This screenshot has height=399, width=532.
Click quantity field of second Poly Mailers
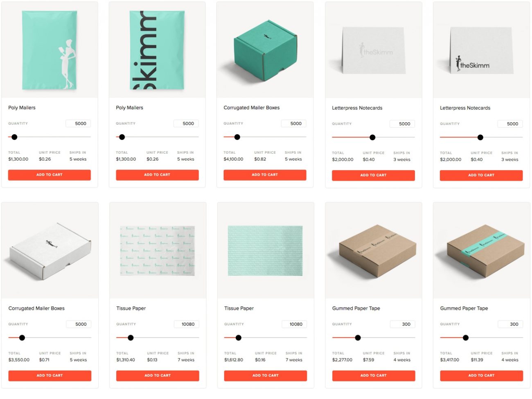(x=186, y=123)
